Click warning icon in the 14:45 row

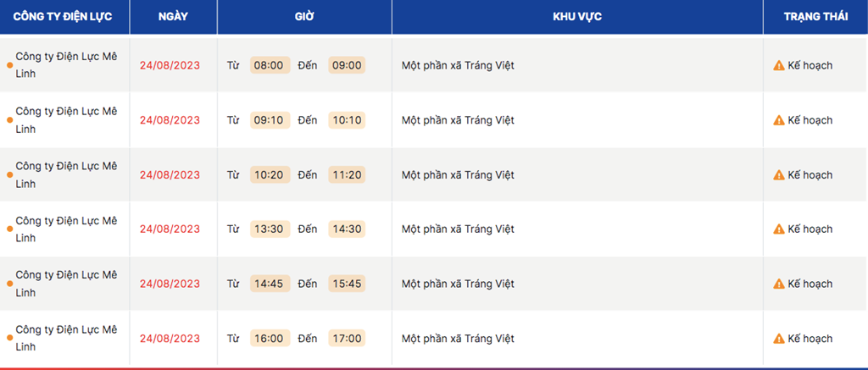coord(779,284)
